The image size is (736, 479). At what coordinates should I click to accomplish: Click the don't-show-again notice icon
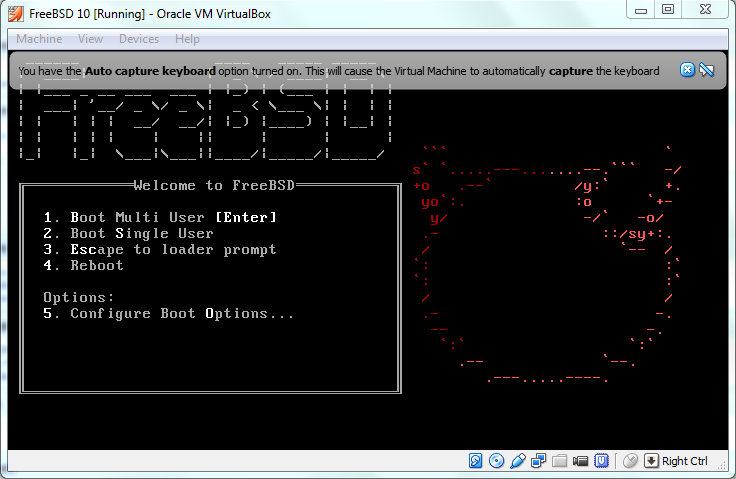pyautogui.click(x=706, y=70)
